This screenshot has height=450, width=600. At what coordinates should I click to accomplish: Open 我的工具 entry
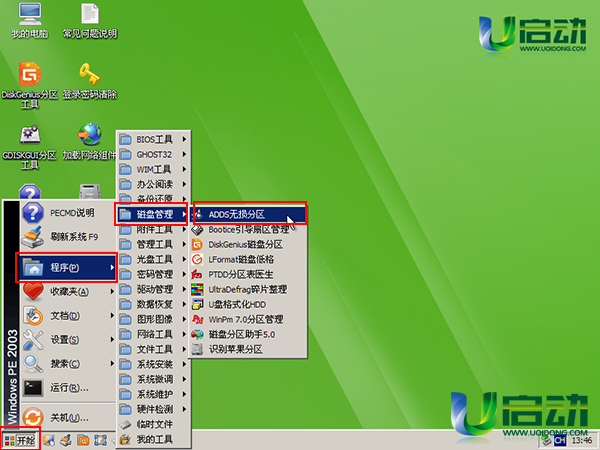tap(153, 439)
